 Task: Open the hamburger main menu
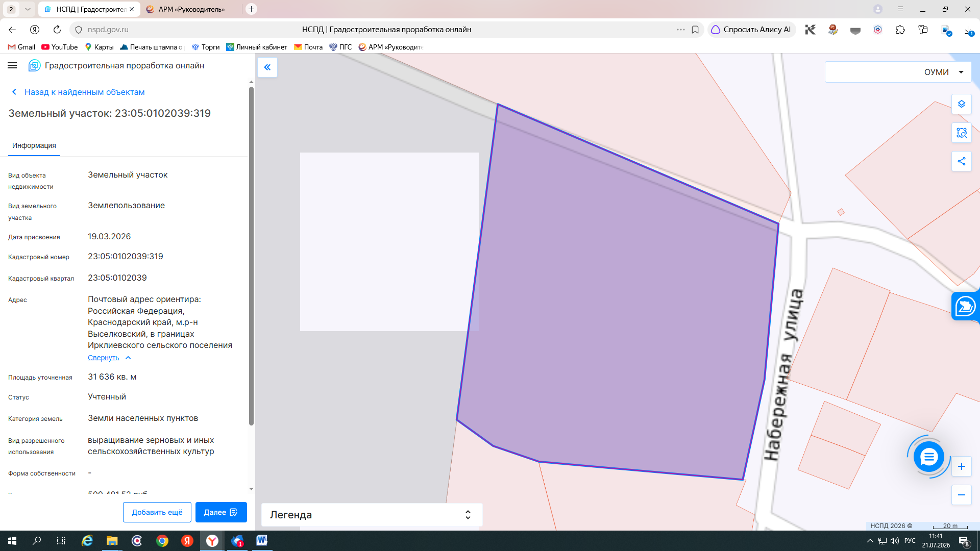[12, 65]
